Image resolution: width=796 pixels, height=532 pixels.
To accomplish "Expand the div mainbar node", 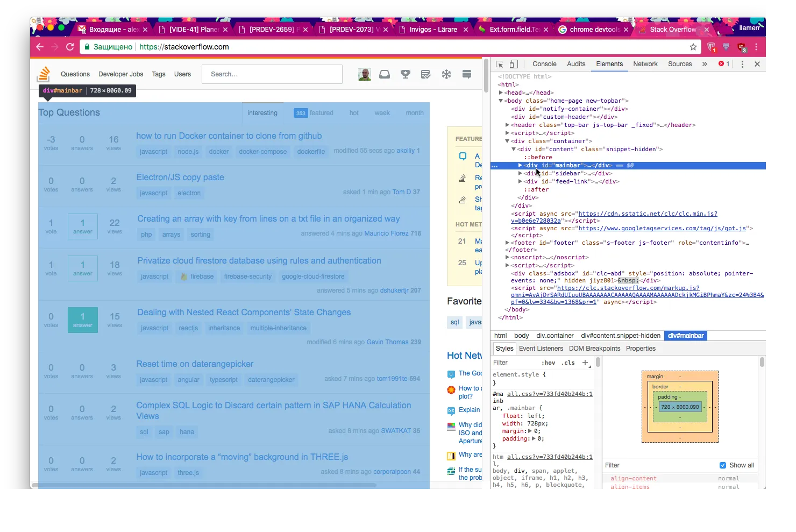I will (520, 165).
